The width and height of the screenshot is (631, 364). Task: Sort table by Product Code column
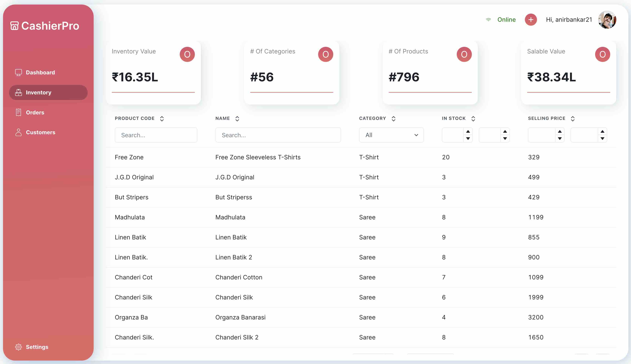pyautogui.click(x=162, y=119)
